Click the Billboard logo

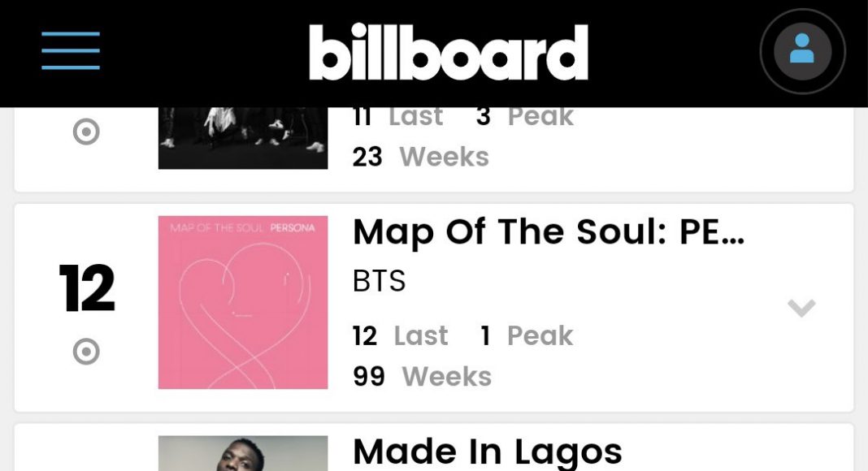pyautogui.click(x=448, y=52)
